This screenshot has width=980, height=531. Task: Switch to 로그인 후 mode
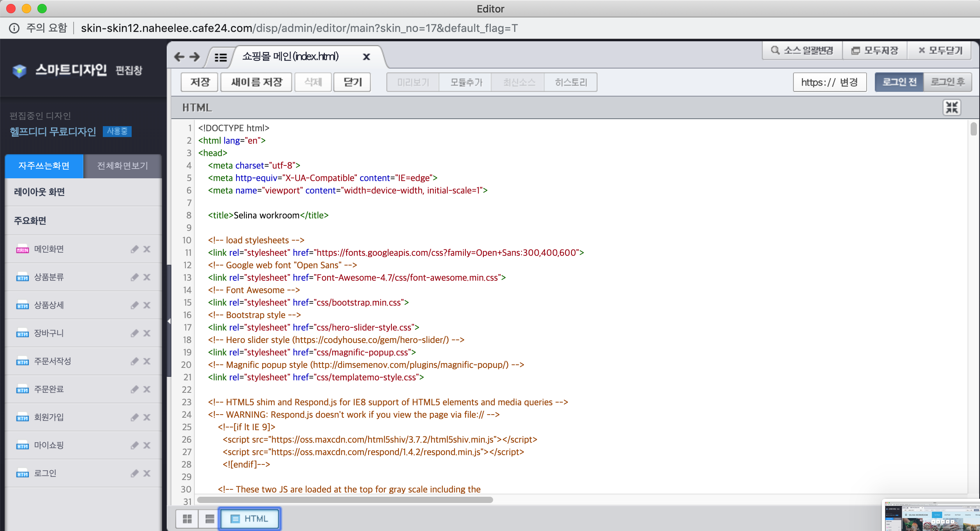[x=947, y=82]
